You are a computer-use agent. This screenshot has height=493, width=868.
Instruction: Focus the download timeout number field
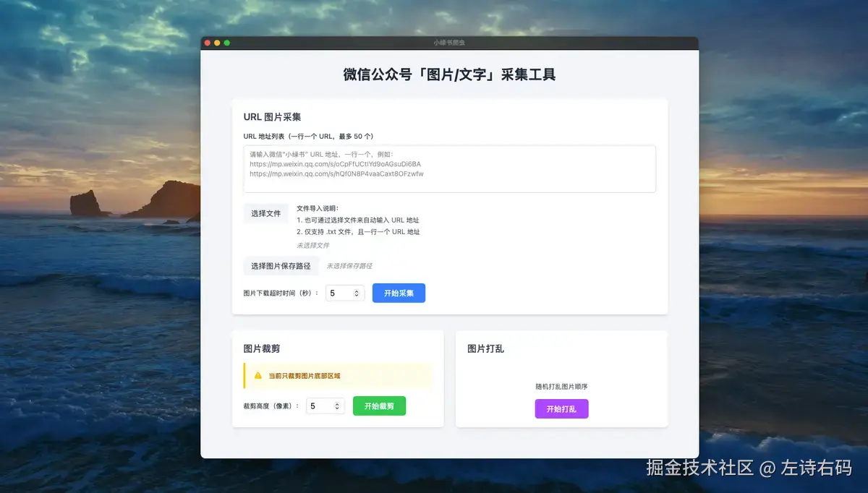click(x=344, y=293)
